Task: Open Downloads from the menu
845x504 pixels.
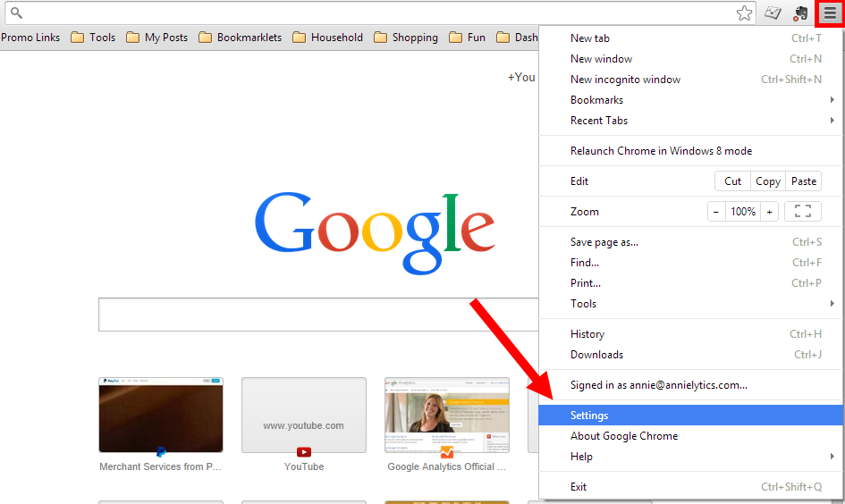Action: [691, 354]
